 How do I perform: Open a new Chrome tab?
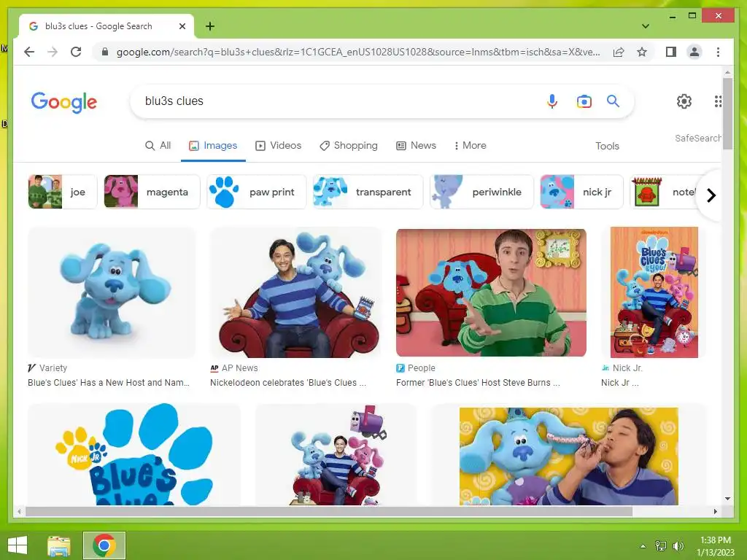[210, 26]
